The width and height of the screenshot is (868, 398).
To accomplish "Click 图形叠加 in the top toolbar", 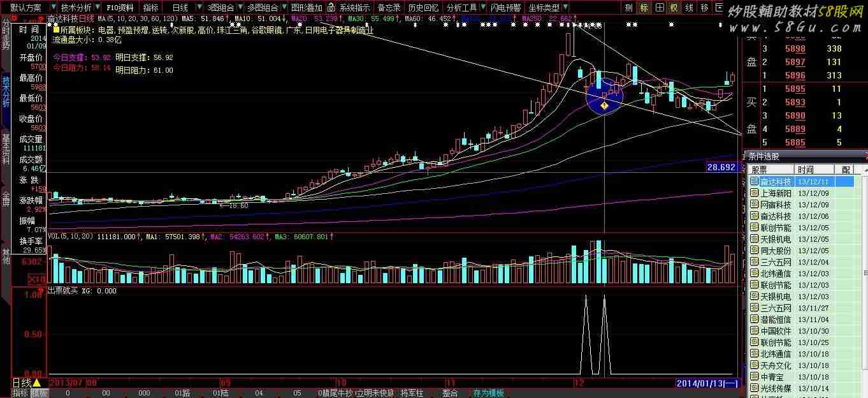I will pos(307,8).
